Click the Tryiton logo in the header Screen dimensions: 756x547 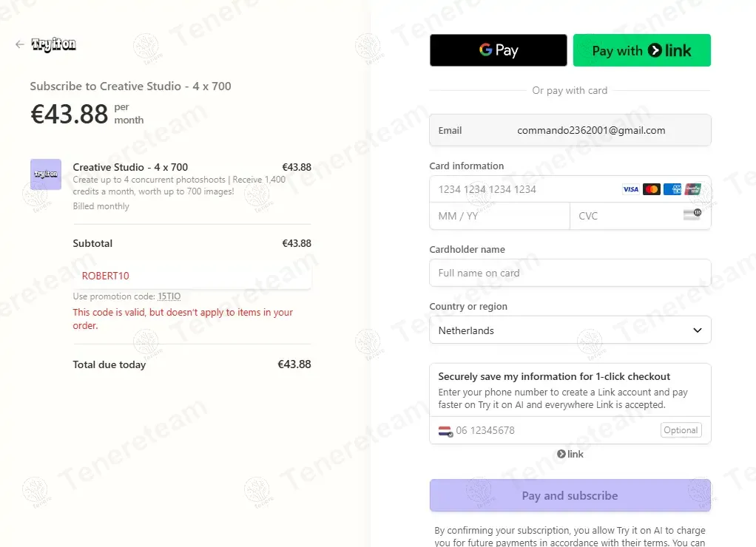click(x=54, y=45)
